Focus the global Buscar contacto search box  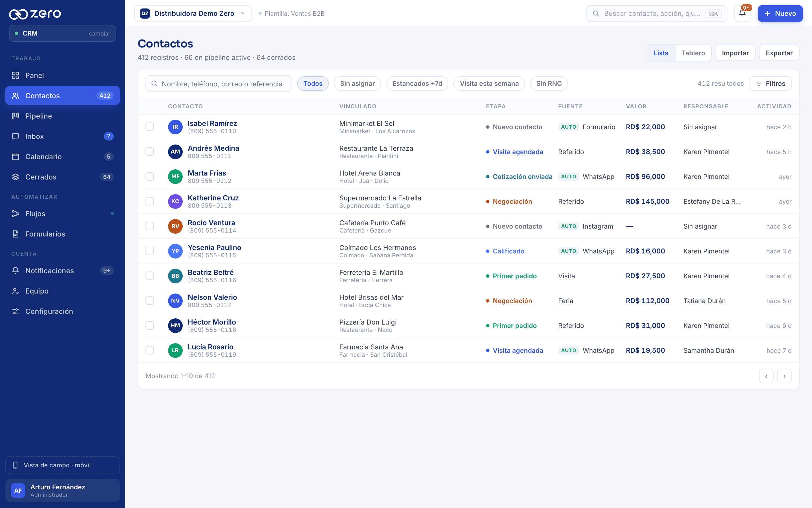click(x=657, y=14)
